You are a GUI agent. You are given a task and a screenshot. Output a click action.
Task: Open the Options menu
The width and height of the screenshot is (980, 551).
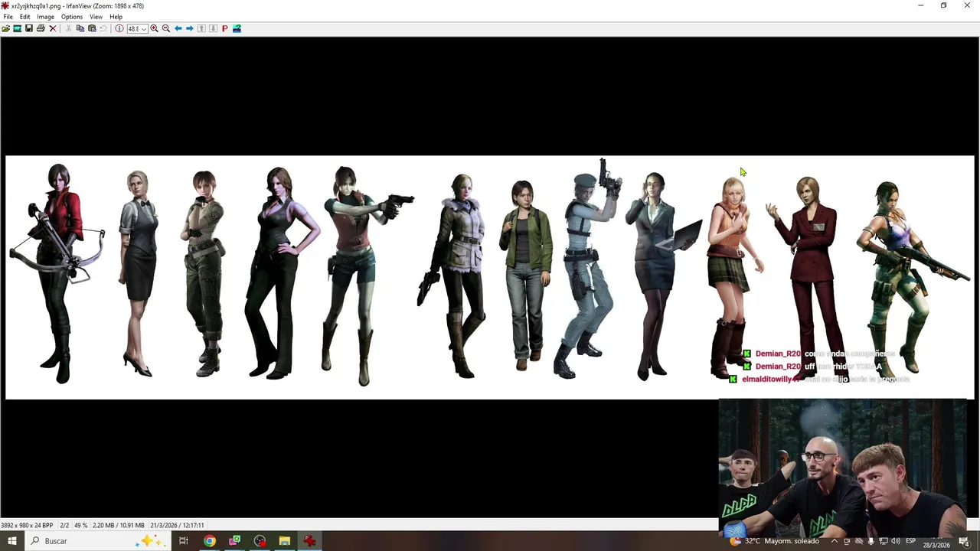(72, 17)
